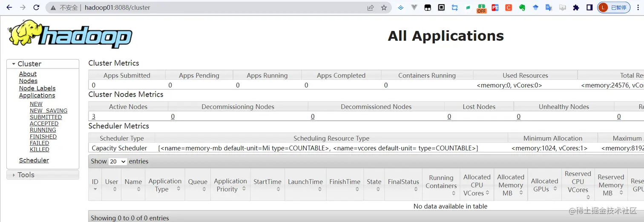Click the browser forward arrow
Screen dimensions: 644x222
click(x=23, y=8)
